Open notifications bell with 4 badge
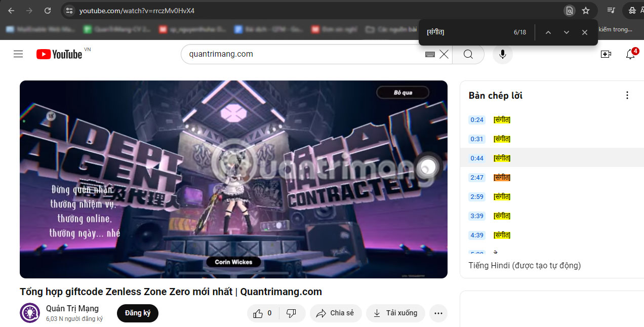Image resolution: width=644 pixels, height=327 pixels. point(631,54)
